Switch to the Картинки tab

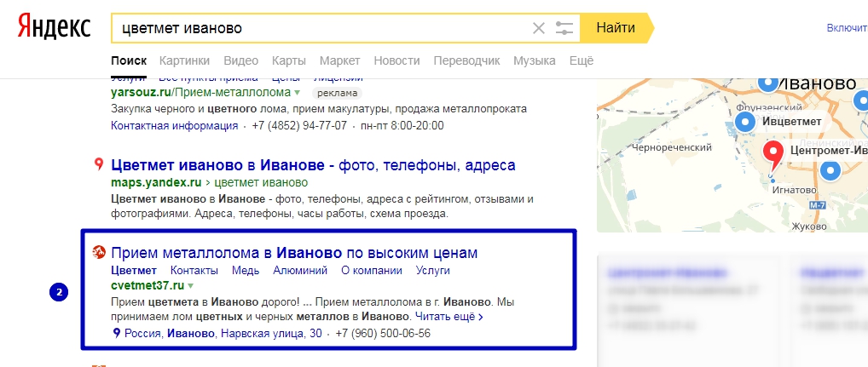click(185, 60)
